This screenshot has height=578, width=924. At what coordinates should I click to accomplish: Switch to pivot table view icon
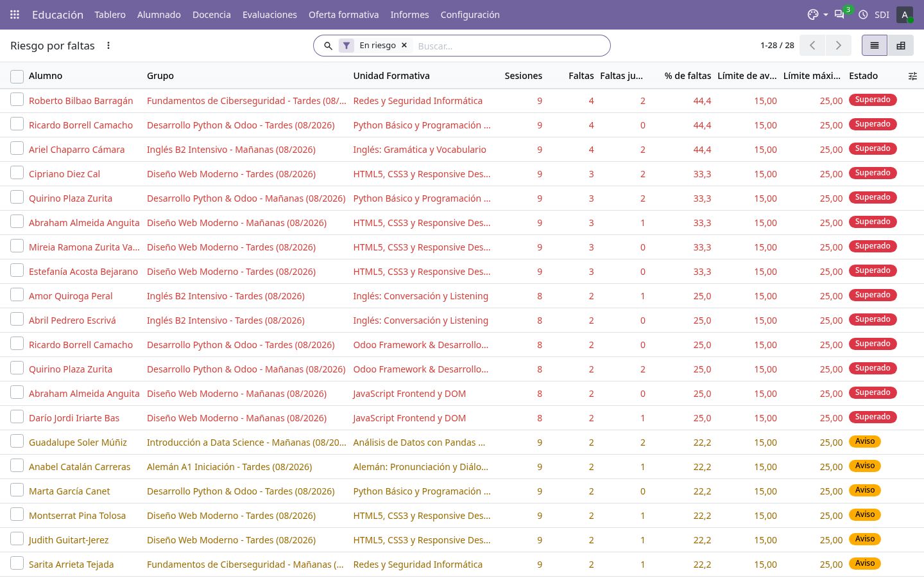click(x=901, y=46)
